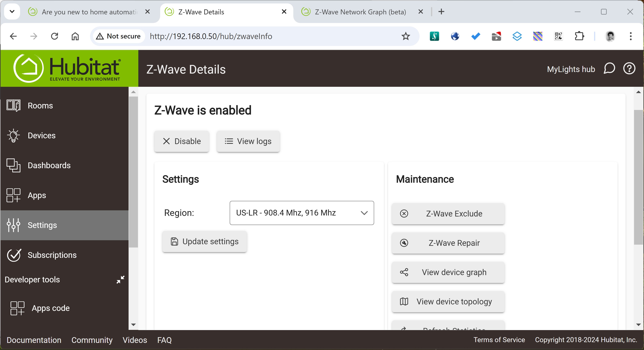Click Update settings button

205,242
